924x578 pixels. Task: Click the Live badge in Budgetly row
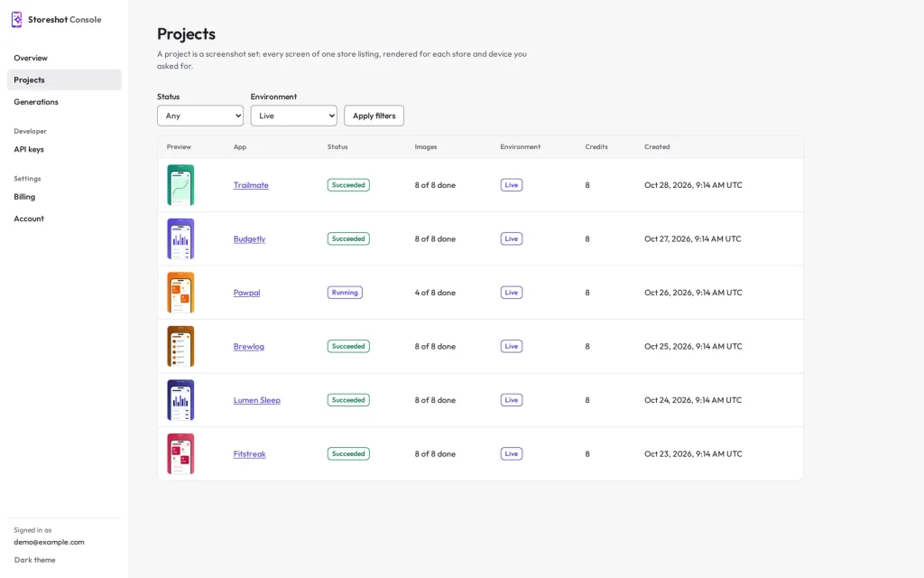[x=512, y=238]
